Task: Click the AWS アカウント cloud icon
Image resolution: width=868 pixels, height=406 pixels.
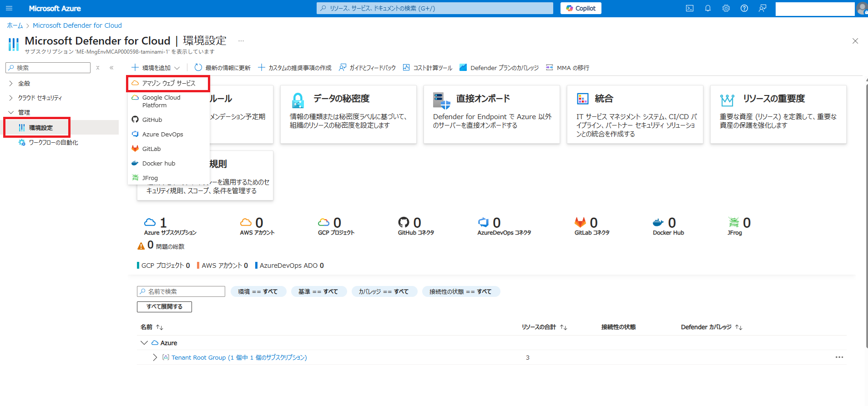Action: click(x=246, y=222)
